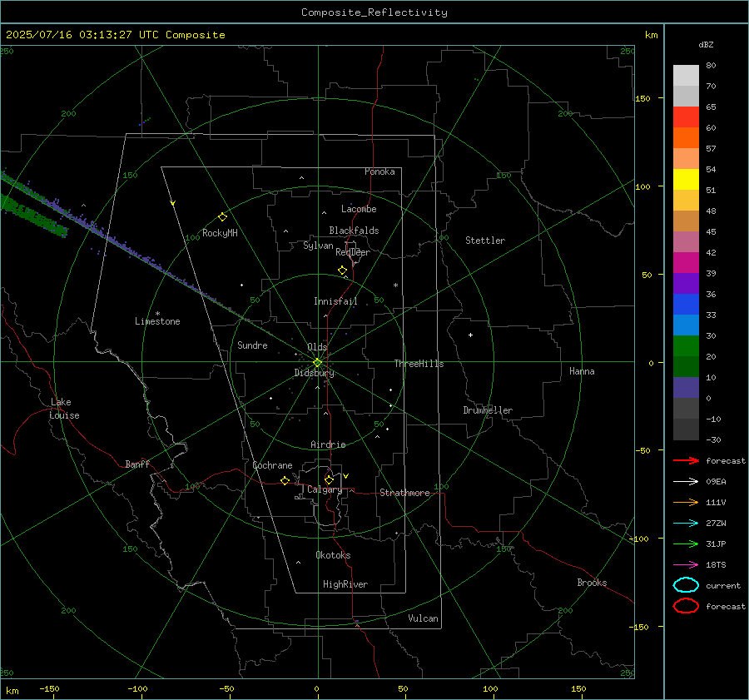
Task: Click the Sundre label
Action: 252,345
